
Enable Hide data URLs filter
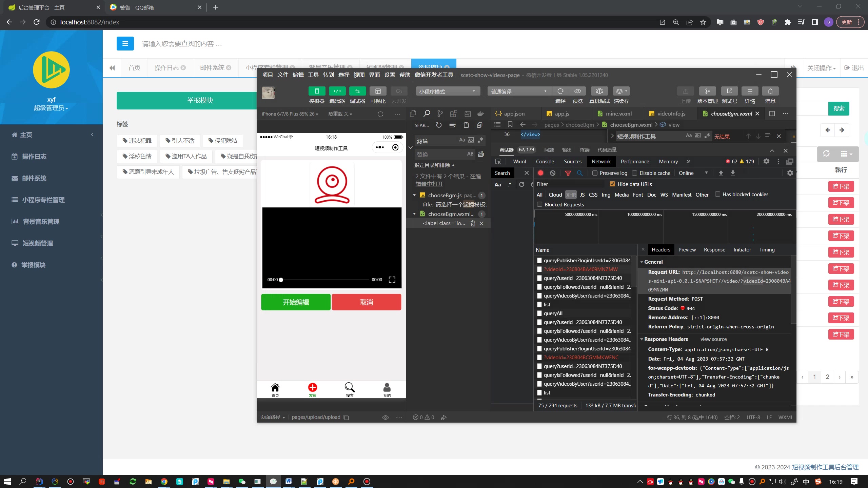(x=612, y=184)
